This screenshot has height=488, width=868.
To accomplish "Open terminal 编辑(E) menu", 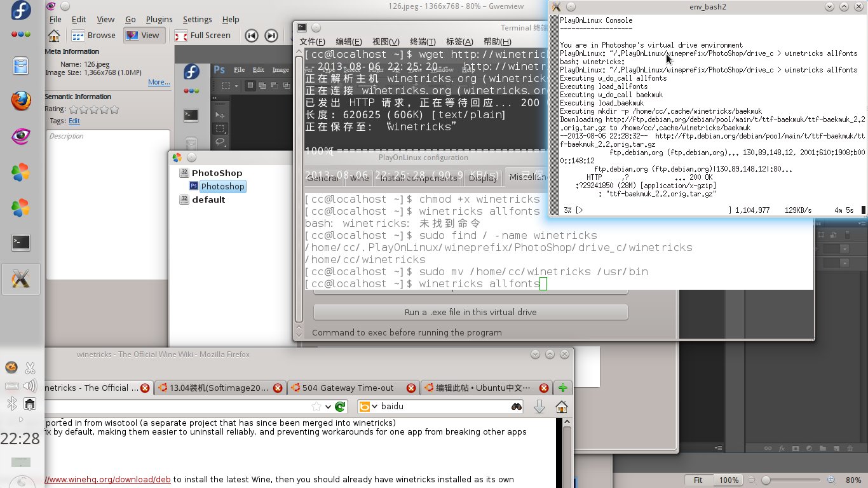I will [349, 42].
